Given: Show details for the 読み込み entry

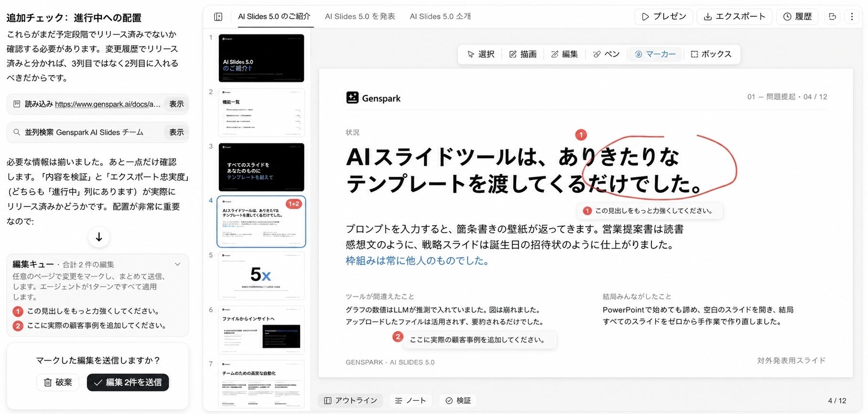Looking at the screenshot, I should click(176, 104).
